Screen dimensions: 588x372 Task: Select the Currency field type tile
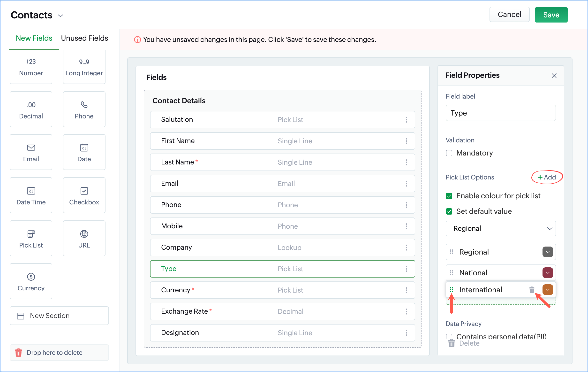[31, 281]
